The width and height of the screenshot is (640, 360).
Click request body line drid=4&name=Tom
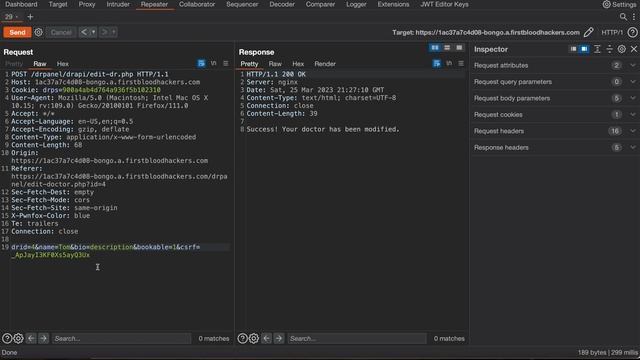(106, 247)
